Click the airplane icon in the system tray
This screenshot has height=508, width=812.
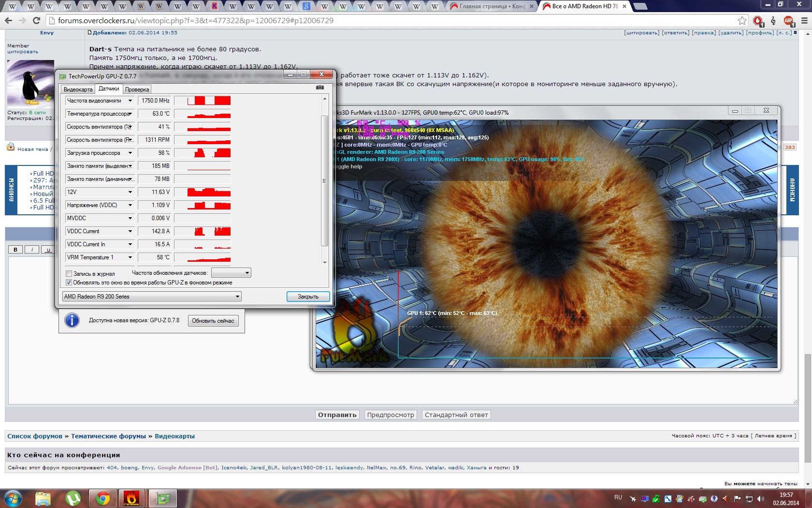point(633,498)
